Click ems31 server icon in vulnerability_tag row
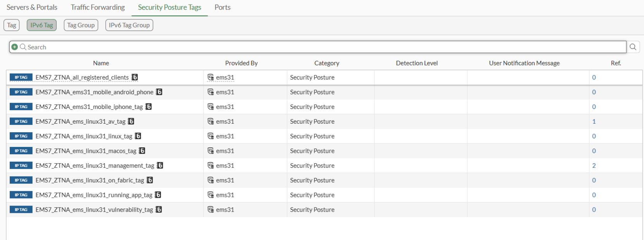This screenshot has width=644, height=240. coord(210,210)
